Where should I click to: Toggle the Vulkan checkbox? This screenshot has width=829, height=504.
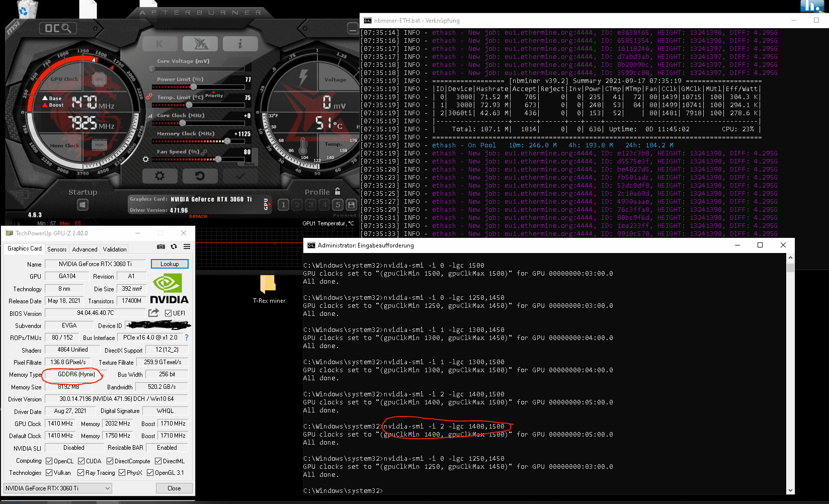tap(49, 472)
